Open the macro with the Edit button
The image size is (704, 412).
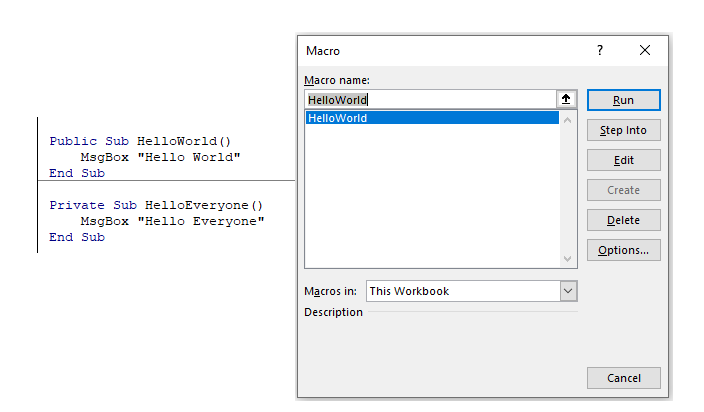point(623,160)
